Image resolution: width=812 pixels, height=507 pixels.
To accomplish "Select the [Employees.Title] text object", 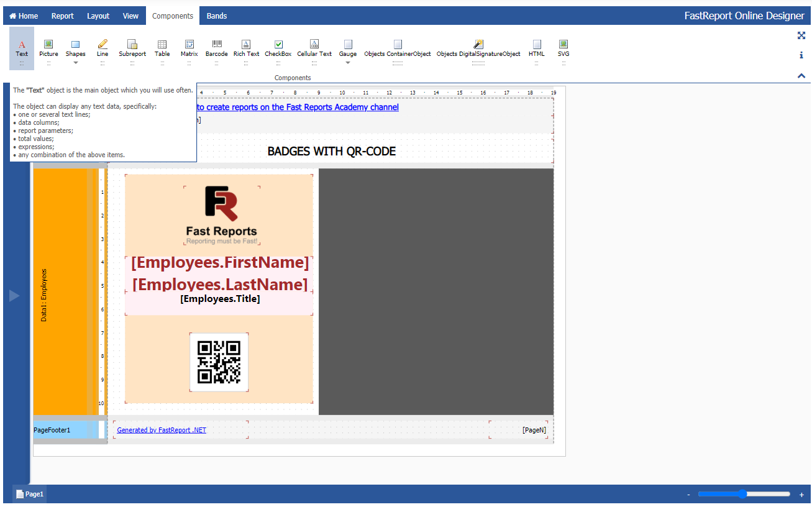I will 220,299.
